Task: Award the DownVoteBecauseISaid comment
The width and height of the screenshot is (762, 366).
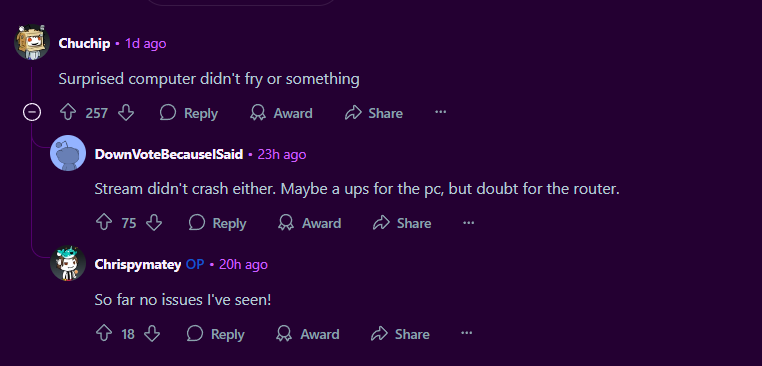Action: click(310, 223)
